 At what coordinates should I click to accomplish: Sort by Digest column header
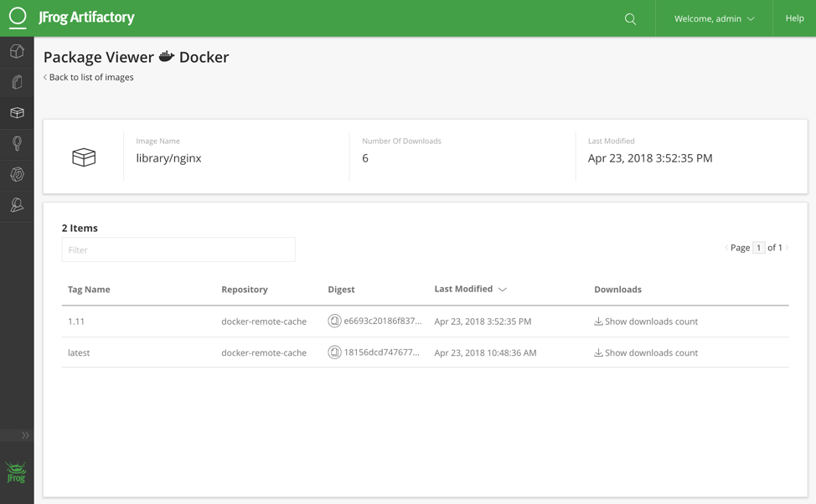(x=341, y=289)
